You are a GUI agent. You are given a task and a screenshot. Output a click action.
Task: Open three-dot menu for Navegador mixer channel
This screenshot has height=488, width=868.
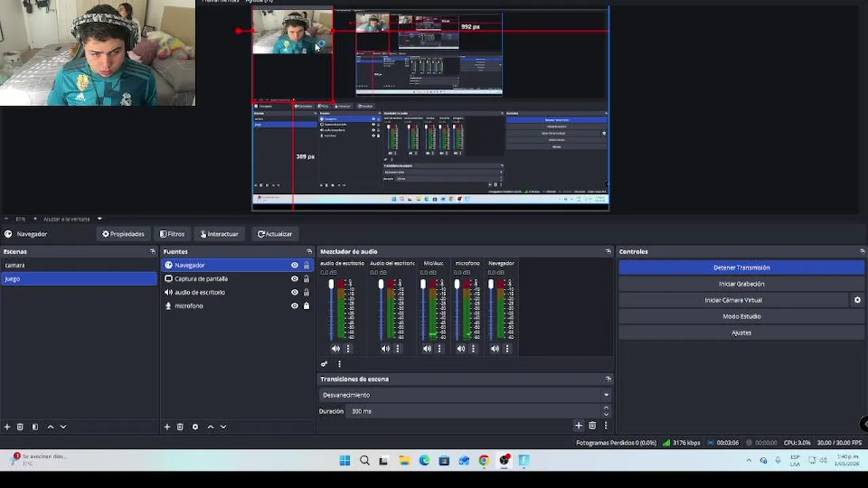click(507, 348)
